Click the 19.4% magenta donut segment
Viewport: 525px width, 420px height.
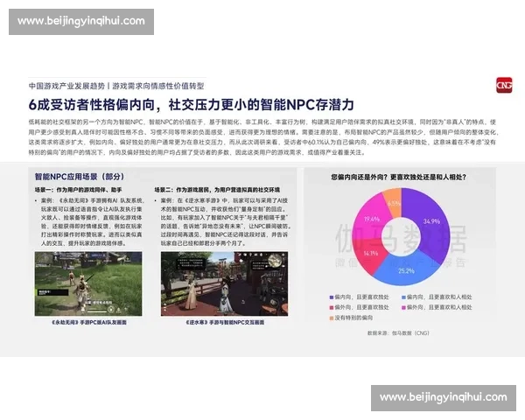(372, 219)
